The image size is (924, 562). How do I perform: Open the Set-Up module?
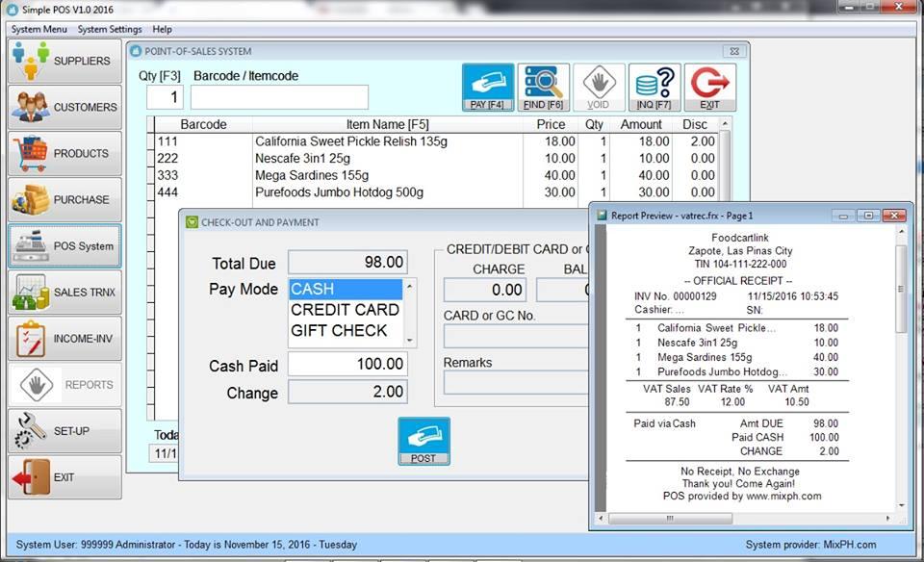point(64,431)
